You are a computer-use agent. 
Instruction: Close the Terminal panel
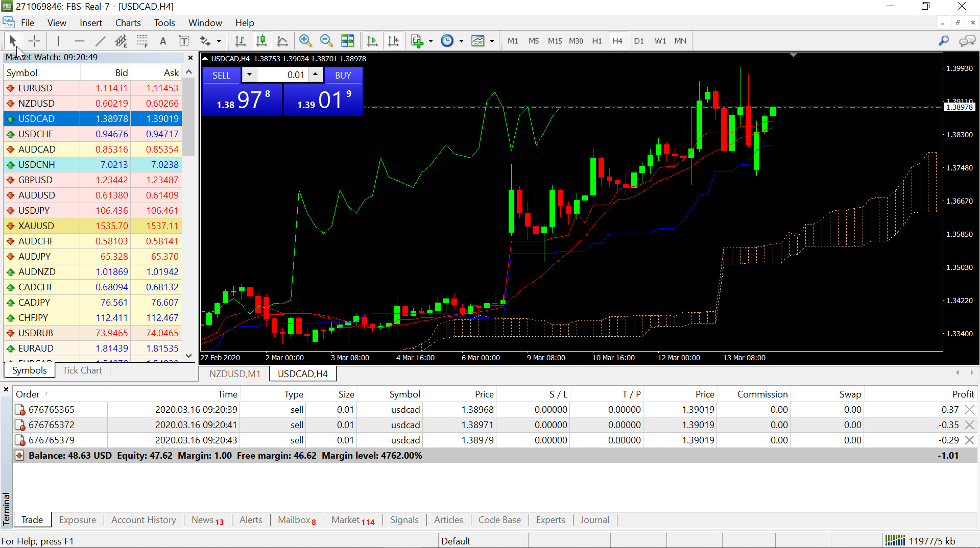pos(6,390)
